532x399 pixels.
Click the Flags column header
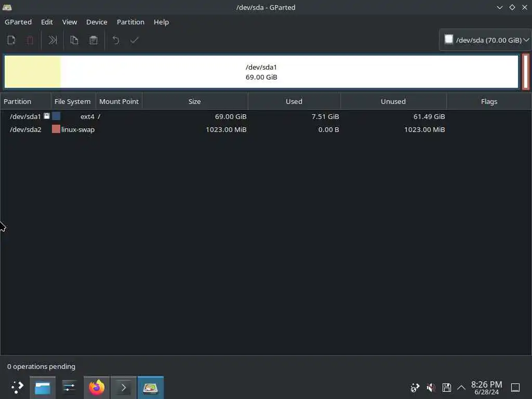489,101
